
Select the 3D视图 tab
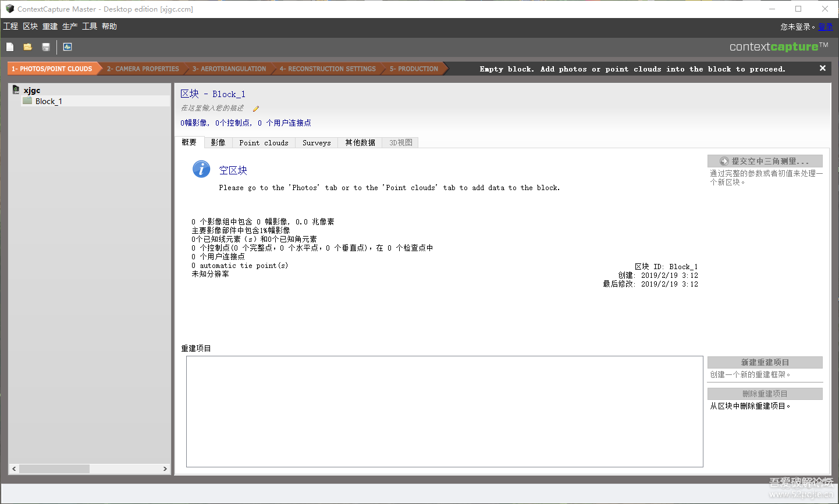point(401,142)
